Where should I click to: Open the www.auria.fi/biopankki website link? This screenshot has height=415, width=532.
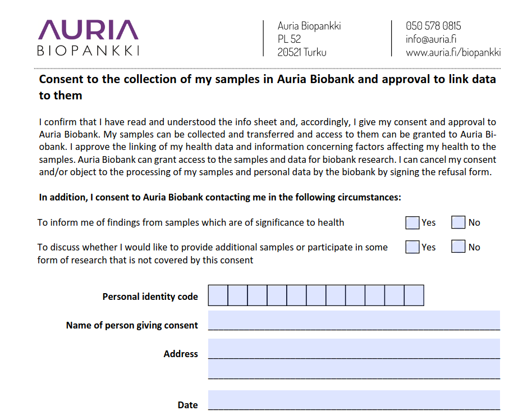(453, 52)
